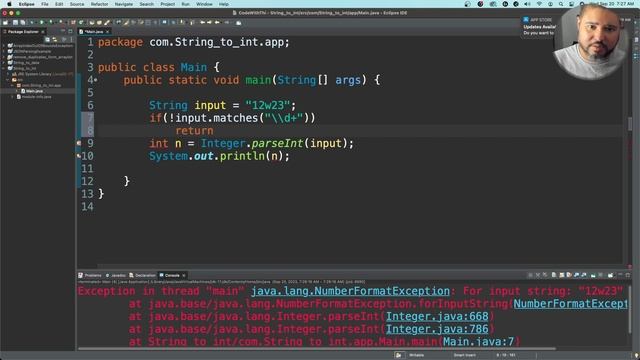Expand the String_to_date project
This screenshot has height=360, width=640.
coord(4,63)
